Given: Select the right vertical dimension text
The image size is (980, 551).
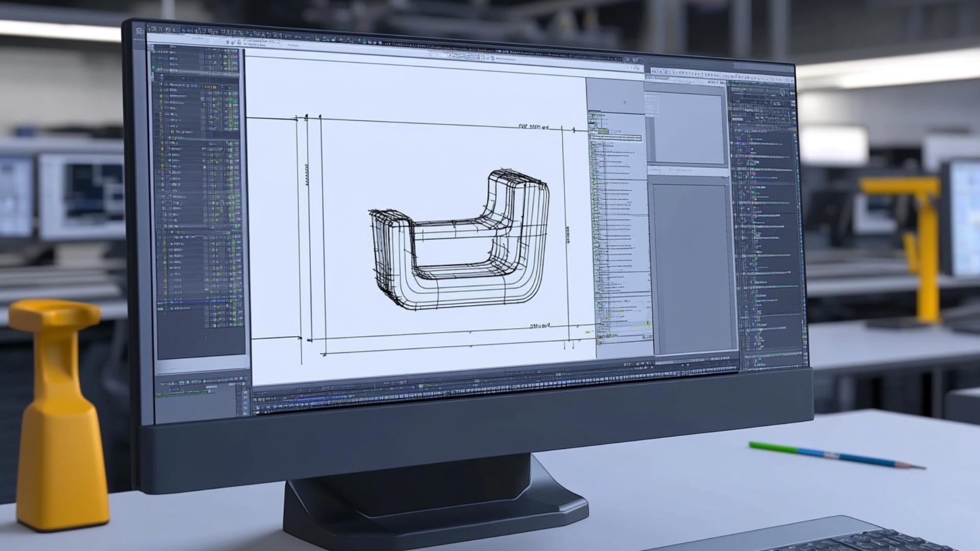Looking at the screenshot, I should tap(568, 235).
